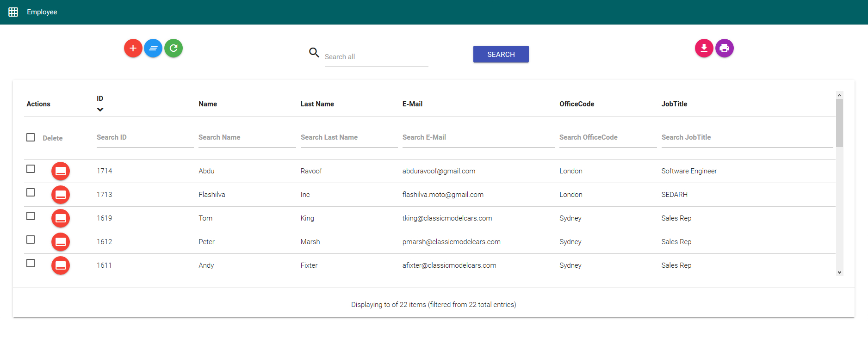Viewport: 868px width, 338px height.
Task: Click the Displaying items status text
Action: click(434, 305)
